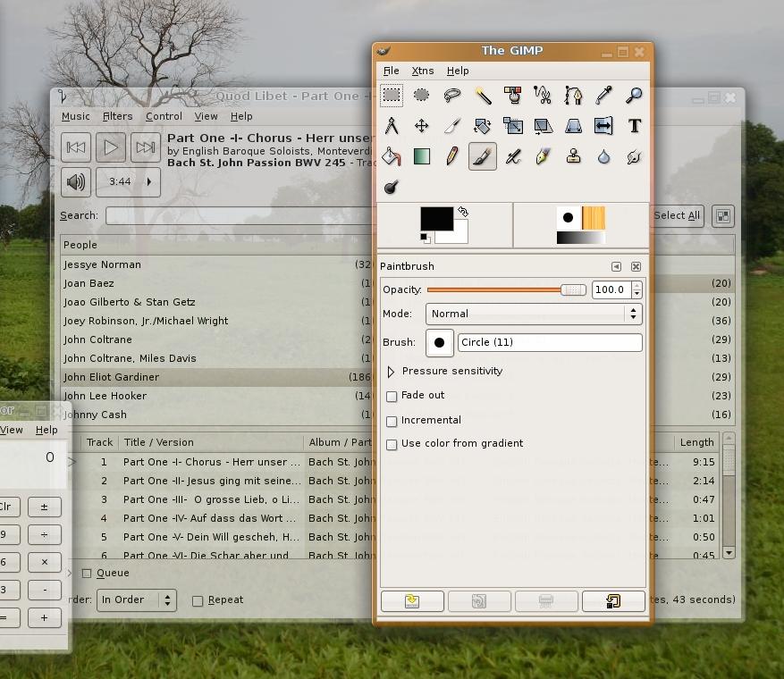Choose the Color Picker eyedropper tool
Image resolution: width=784 pixels, height=679 pixels.
click(603, 95)
